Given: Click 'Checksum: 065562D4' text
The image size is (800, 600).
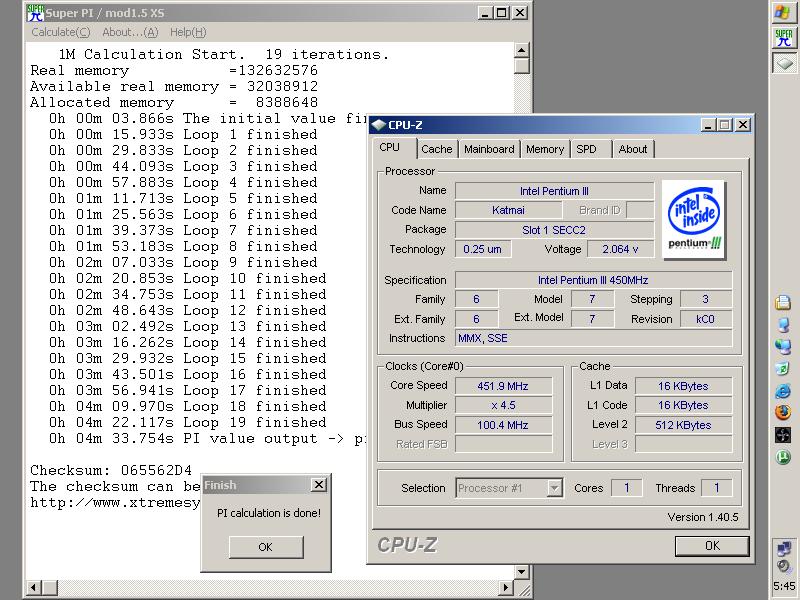Looking at the screenshot, I should (x=111, y=470).
